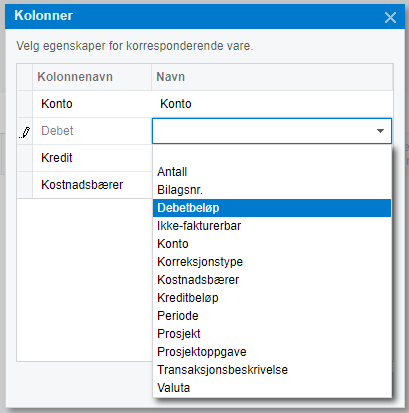This screenshot has width=409, height=413.
Task: Select Valuta from the dropdown list
Action: tap(272, 388)
